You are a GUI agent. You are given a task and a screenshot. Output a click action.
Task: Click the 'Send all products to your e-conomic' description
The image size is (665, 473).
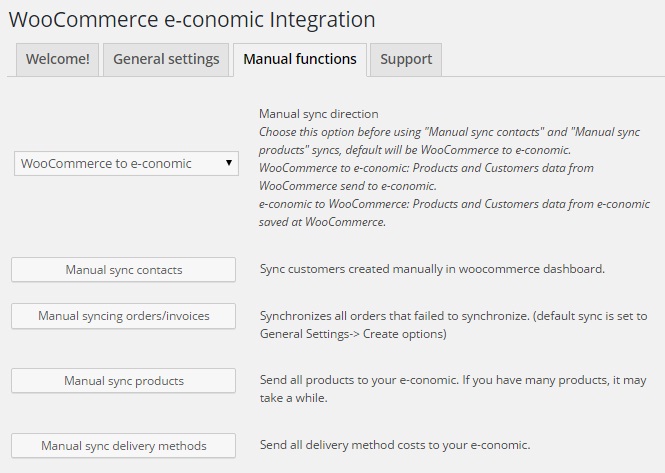453,389
